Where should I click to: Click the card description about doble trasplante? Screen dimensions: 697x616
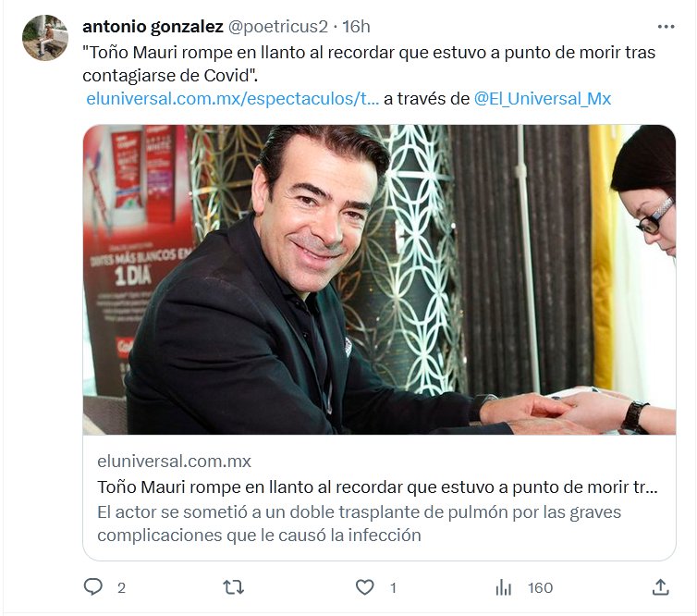[x=360, y=524]
